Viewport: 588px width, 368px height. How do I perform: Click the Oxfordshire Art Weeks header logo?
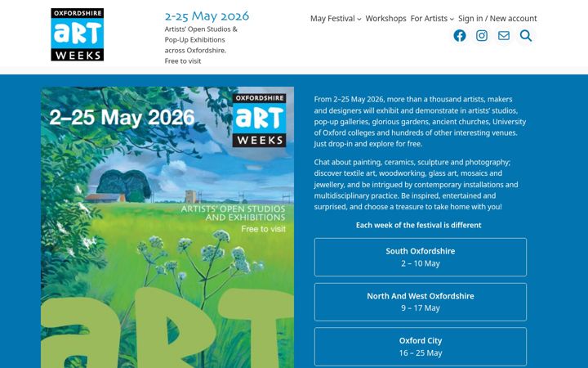78,34
